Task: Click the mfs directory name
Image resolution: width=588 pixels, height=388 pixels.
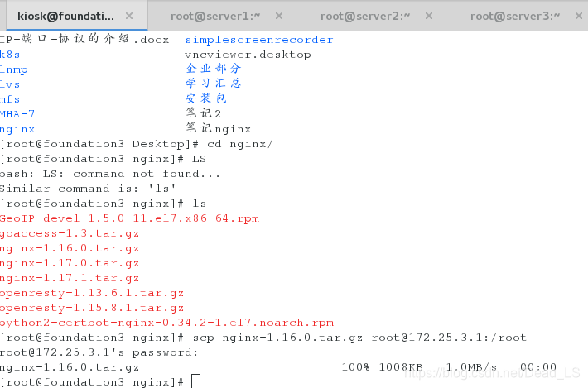Action: (x=10, y=99)
